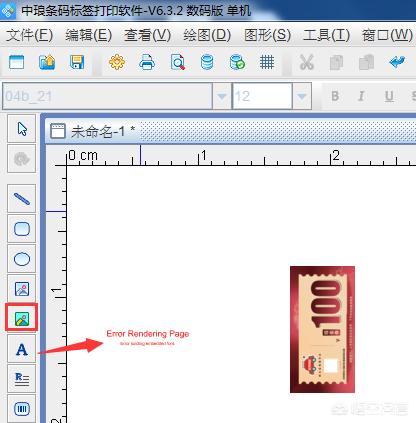Open the 查看(V) menu

[148, 35]
